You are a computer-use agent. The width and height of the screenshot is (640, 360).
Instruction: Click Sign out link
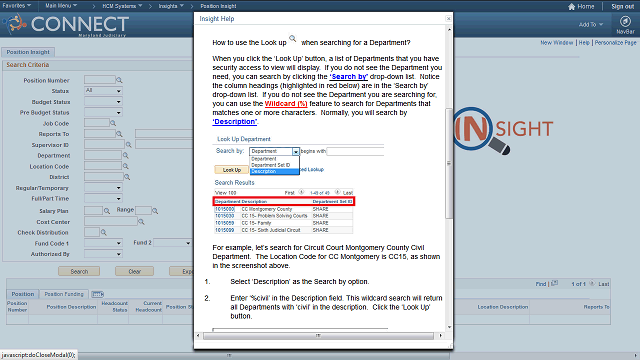pos(622,6)
